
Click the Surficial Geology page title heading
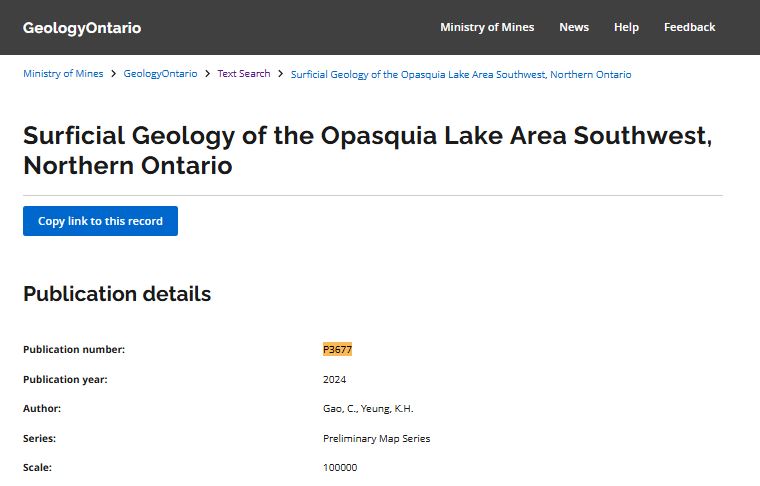(367, 150)
